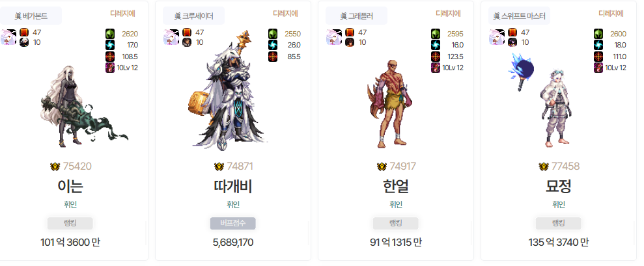The image size is (644, 266).
Task: Click the 스위프트 마스터 job class badge
Action: (519, 16)
